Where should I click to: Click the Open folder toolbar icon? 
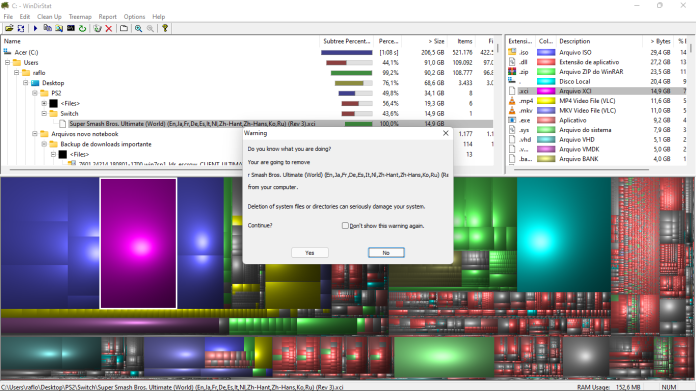tap(9, 28)
